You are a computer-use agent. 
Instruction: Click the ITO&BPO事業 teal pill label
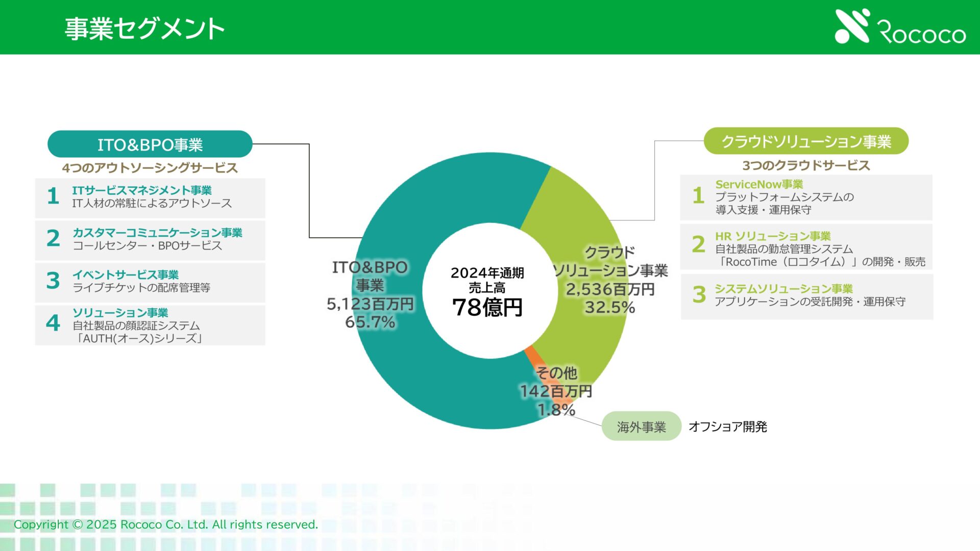[x=150, y=144]
